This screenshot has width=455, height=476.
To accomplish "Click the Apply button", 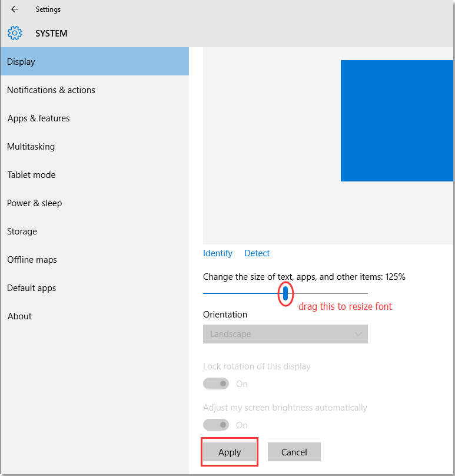I will [230, 452].
